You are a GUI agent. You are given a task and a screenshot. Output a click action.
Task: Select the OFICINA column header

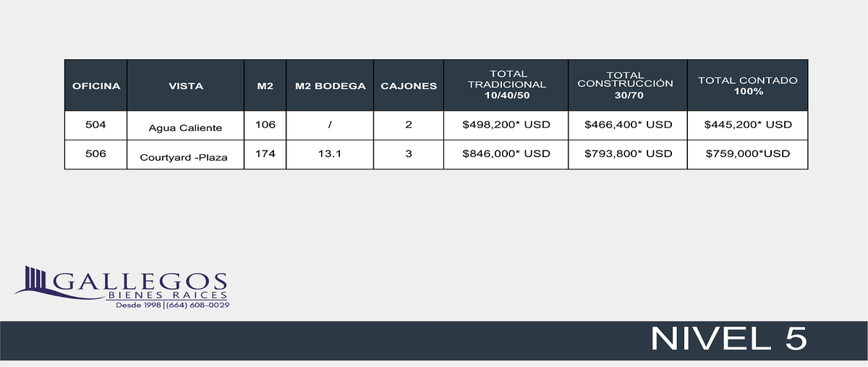pos(96,85)
